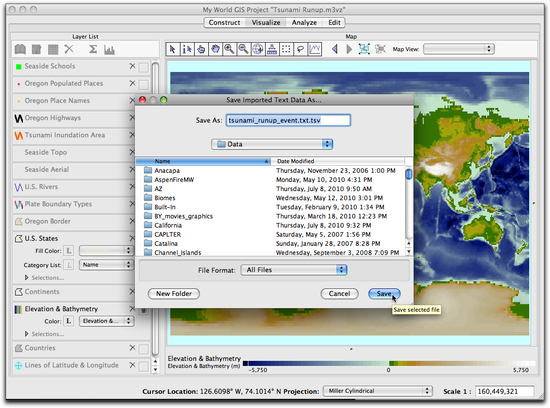550x408 pixels.
Task: Sort file list by Date Modified column
Action: 338,161
